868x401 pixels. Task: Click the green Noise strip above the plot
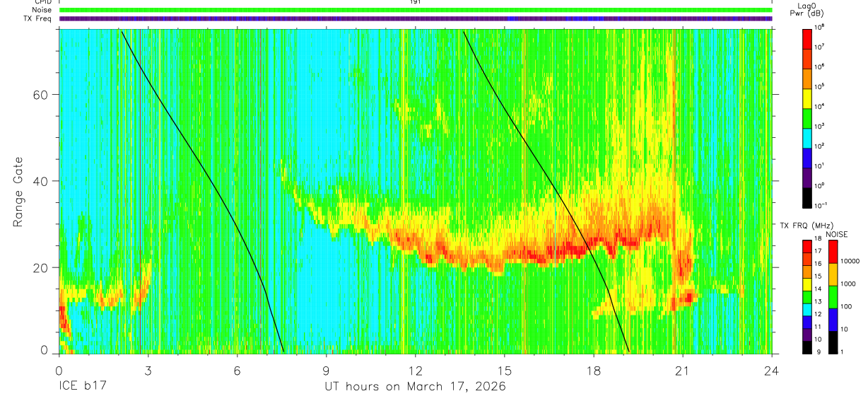(x=416, y=10)
